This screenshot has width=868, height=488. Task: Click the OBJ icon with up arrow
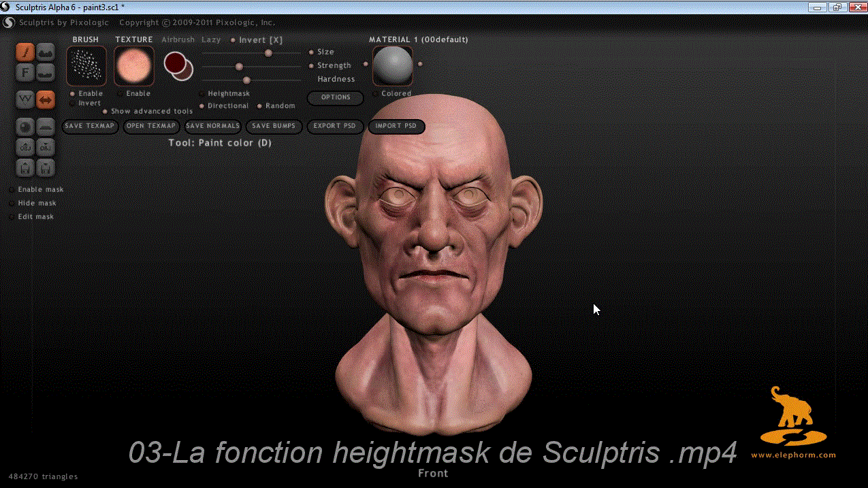[26, 146]
